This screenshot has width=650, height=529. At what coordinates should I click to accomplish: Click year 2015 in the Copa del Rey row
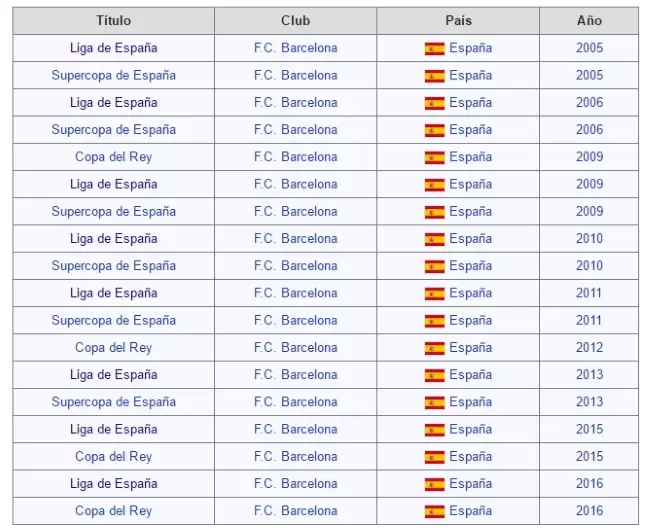point(589,456)
